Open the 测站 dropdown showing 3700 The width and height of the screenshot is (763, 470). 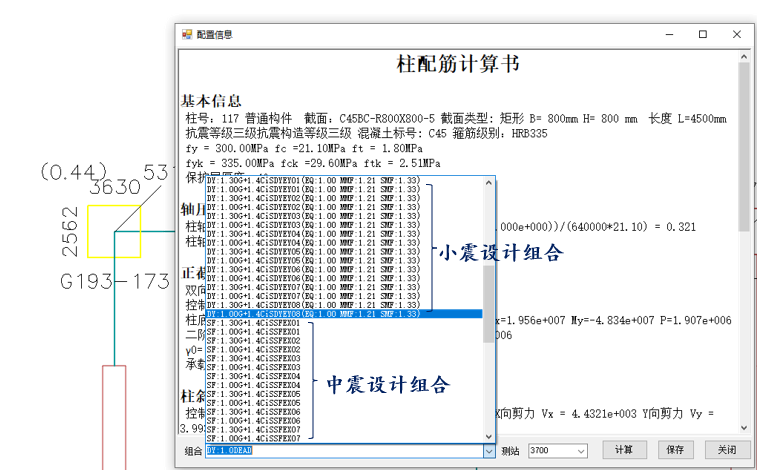click(582, 451)
